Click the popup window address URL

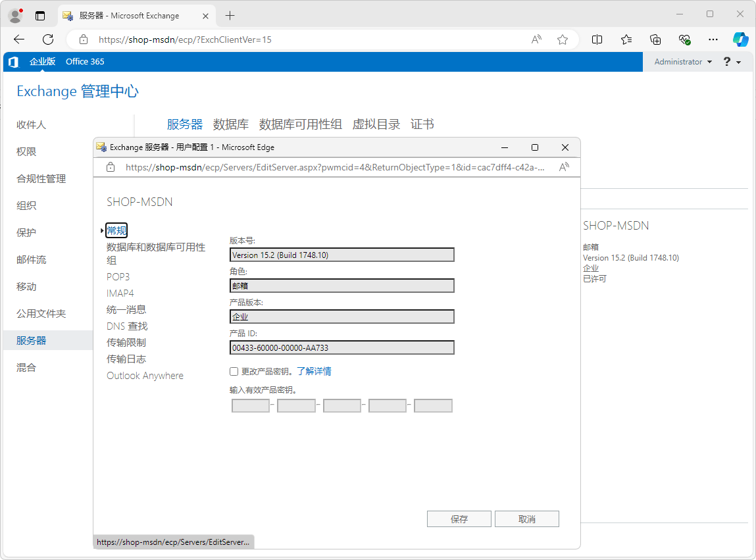pyautogui.click(x=335, y=167)
